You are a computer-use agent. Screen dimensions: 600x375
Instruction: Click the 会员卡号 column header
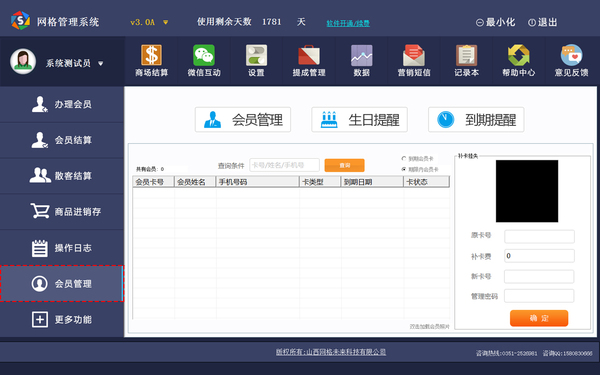coord(153,182)
